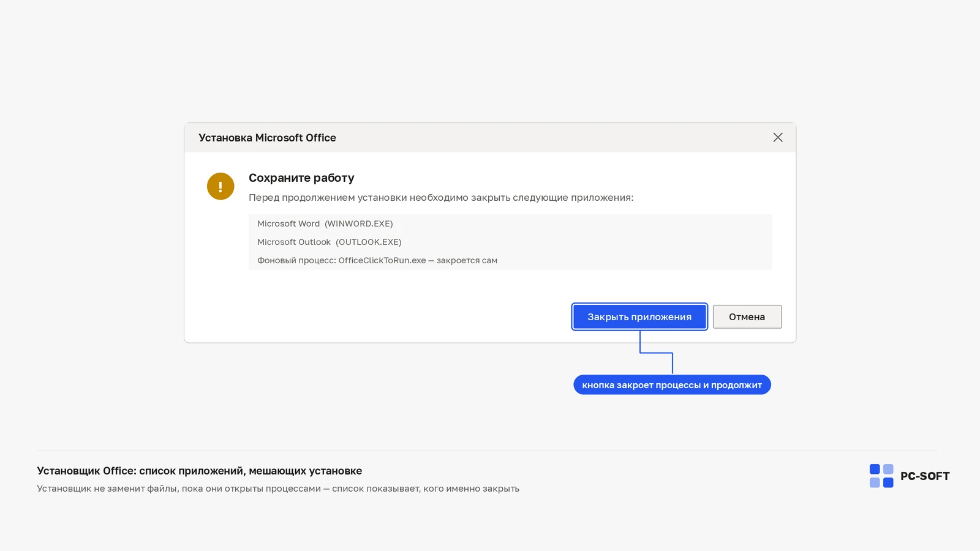This screenshot has width=980, height=551.
Task: Click the Сохраните работу heading
Action: click(x=301, y=178)
